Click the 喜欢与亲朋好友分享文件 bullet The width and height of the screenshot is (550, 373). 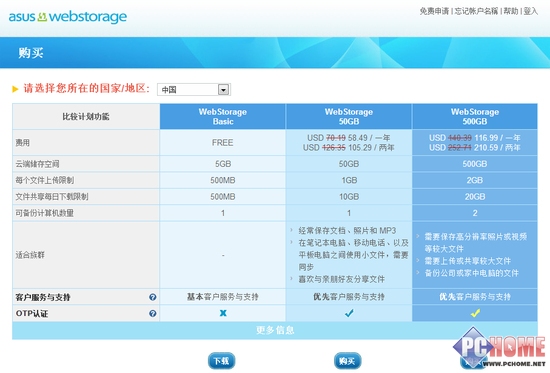point(342,279)
